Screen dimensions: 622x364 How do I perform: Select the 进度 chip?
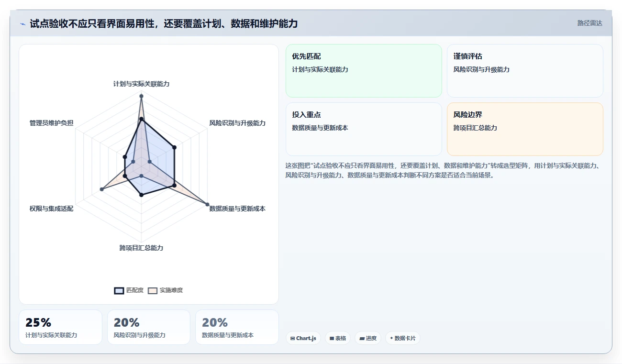point(368,338)
